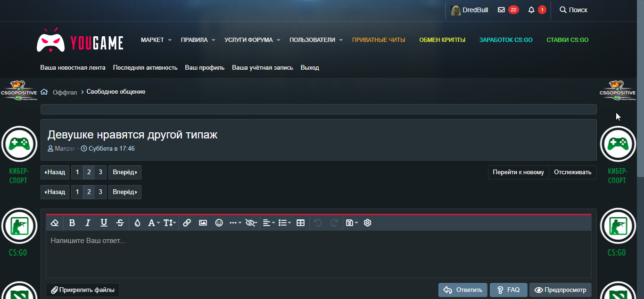Viewport: 644px width, 299px height.
Task: Click Прикрепить файлы attach button
Action: (83, 290)
